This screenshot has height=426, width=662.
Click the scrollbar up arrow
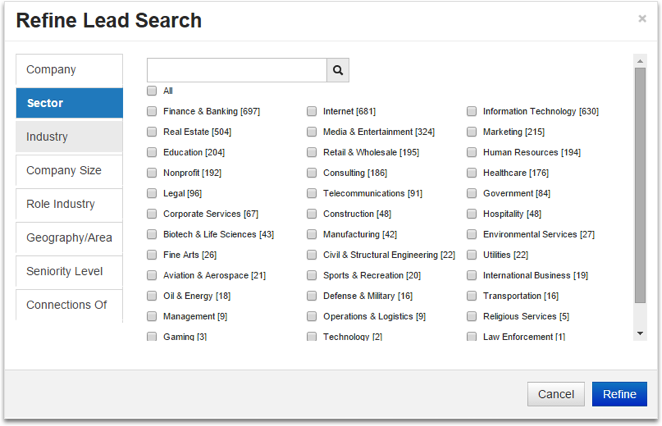tap(640, 61)
